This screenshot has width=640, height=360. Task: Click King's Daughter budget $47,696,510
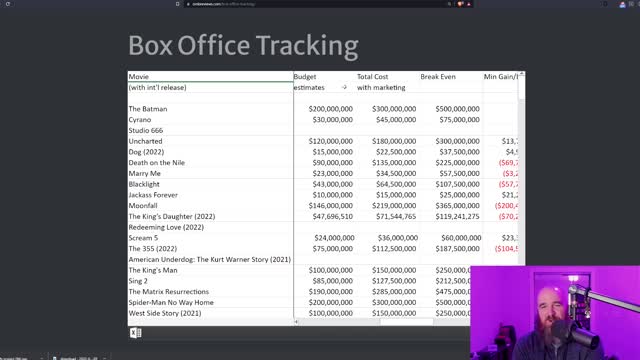tap(333, 216)
